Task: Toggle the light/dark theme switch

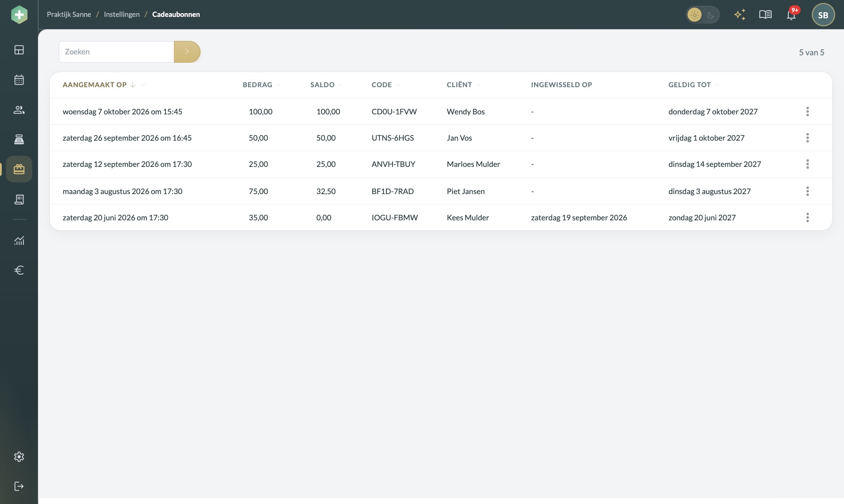Action: [x=702, y=15]
